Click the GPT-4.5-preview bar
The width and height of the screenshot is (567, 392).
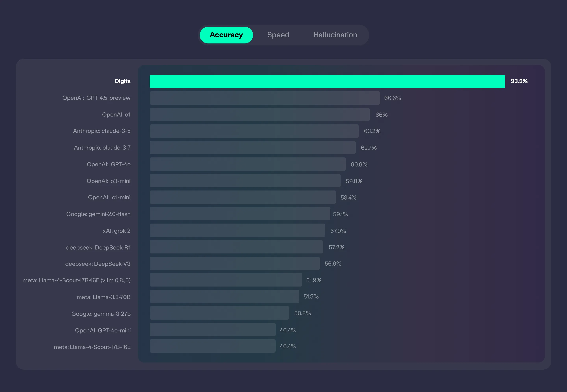point(265,98)
